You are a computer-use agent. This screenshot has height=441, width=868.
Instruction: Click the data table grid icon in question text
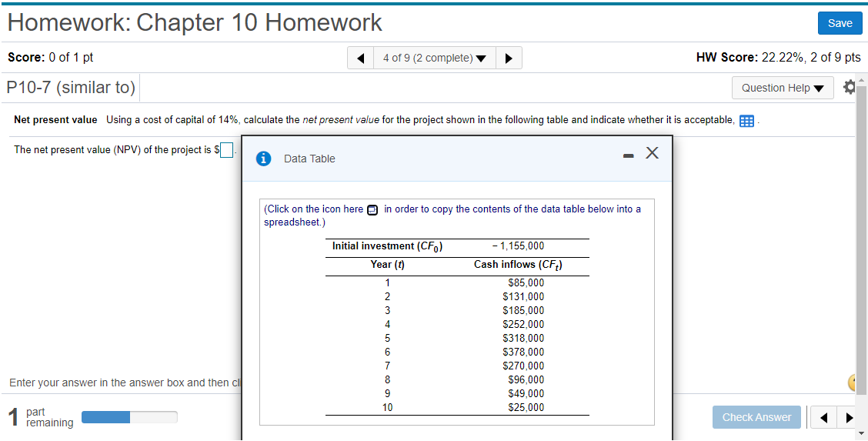(x=746, y=121)
